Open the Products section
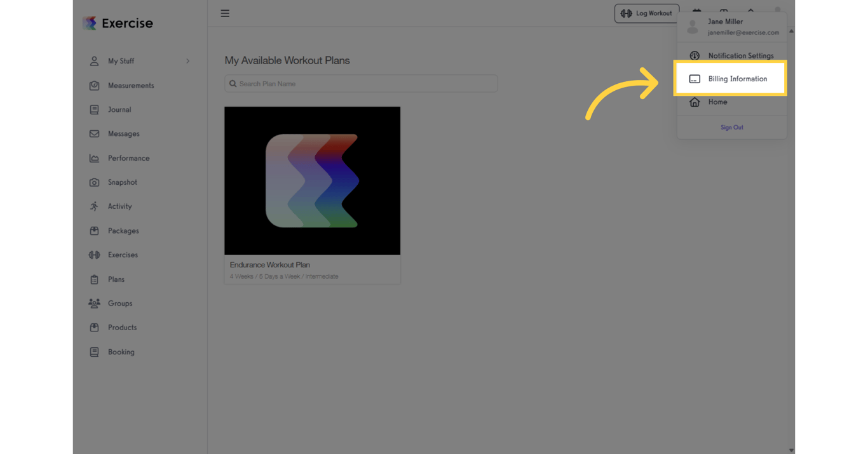This screenshot has height=454, width=868. pyautogui.click(x=93, y=327)
